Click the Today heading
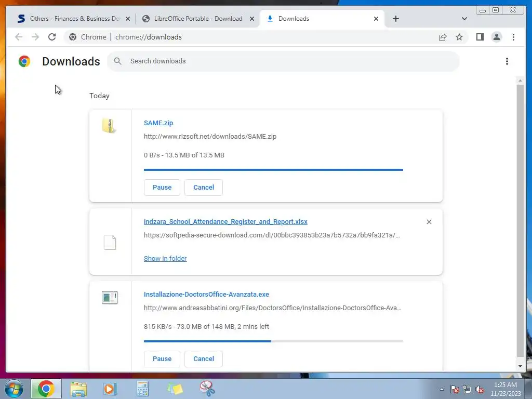532x399 pixels. (x=99, y=96)
